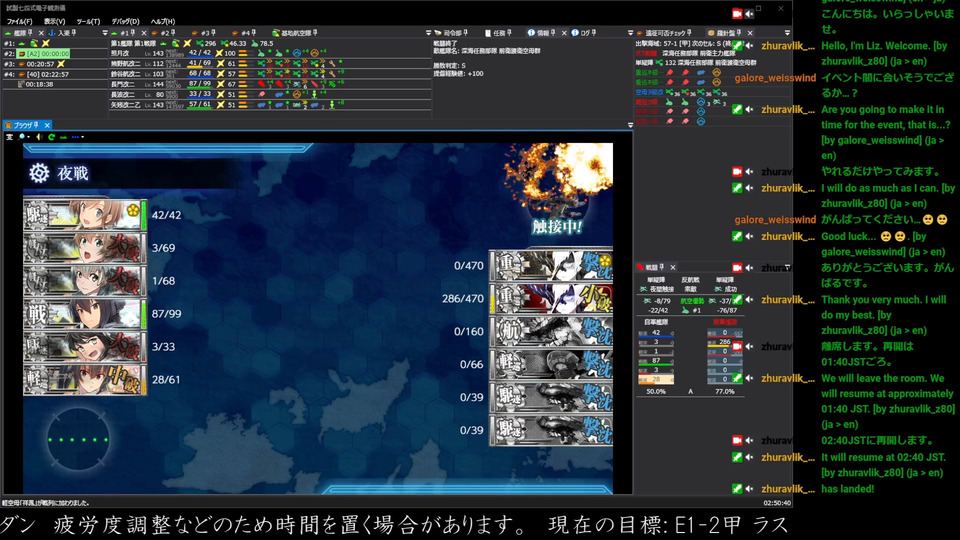Click the 87 / 99 HP bar

[200, 84]
